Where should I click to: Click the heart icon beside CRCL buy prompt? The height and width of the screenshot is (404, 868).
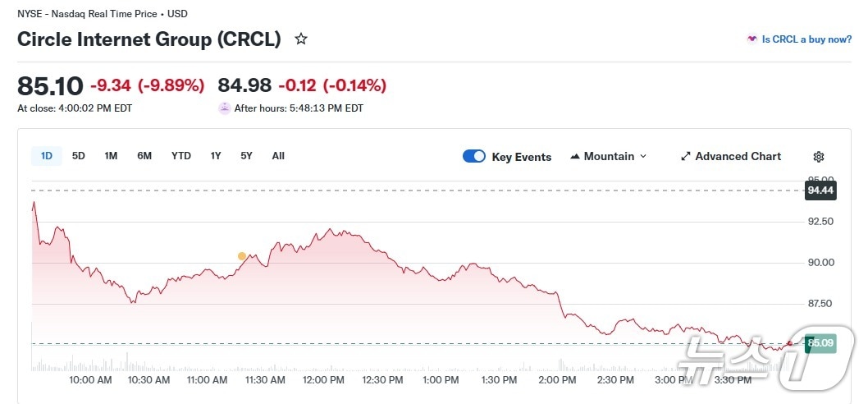pos(752,39)
